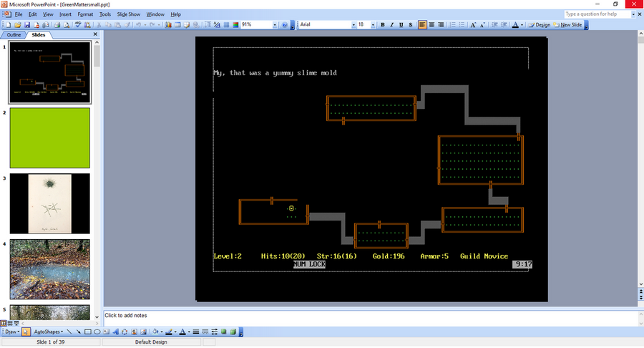The height and width of the screenshot is (348, 644).
Task: Select the Rectangle drawing tool
Action: tap(87, 332)
